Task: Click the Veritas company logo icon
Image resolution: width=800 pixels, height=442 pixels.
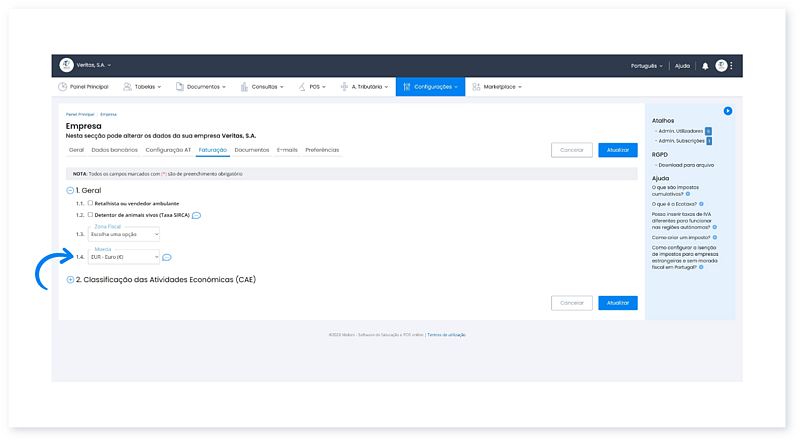Action: 67,65
